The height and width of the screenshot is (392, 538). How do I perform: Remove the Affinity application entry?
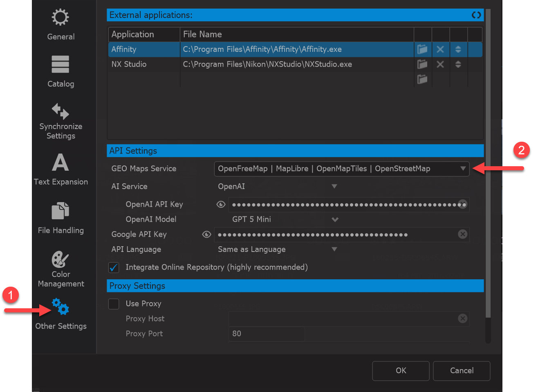[440, 49]
